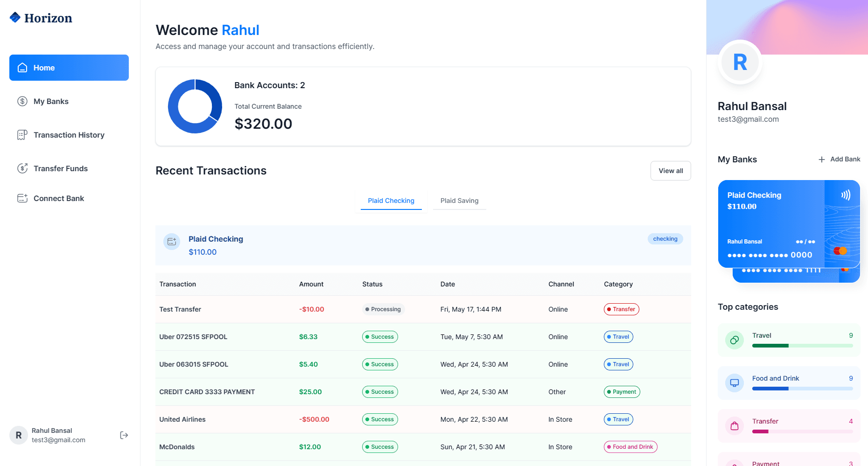
Task: Open the second bank card behind
Action: pos(796,275)
